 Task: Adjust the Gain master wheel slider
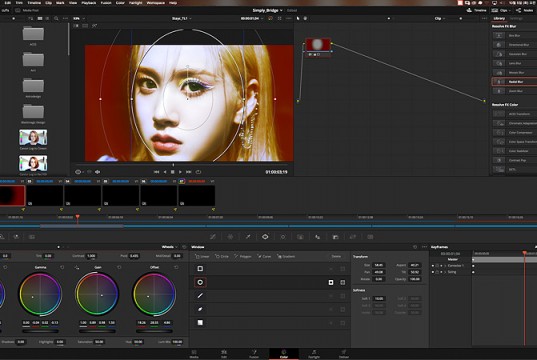click(97, 331)
